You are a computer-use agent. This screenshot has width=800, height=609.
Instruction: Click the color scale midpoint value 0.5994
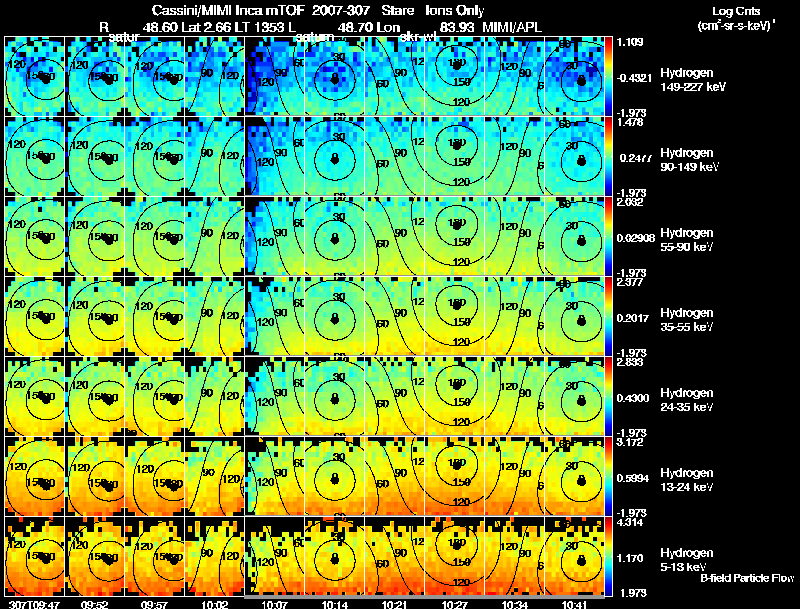(633, 478)
